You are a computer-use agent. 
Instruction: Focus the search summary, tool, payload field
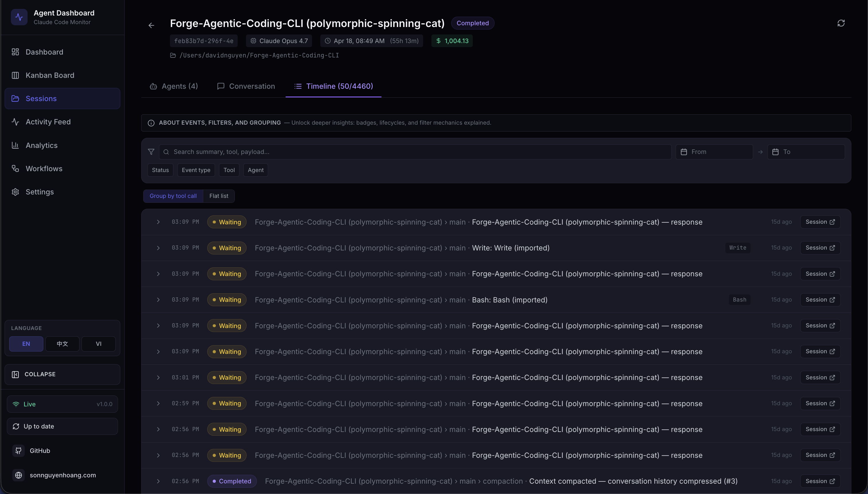tap(415, 152)
